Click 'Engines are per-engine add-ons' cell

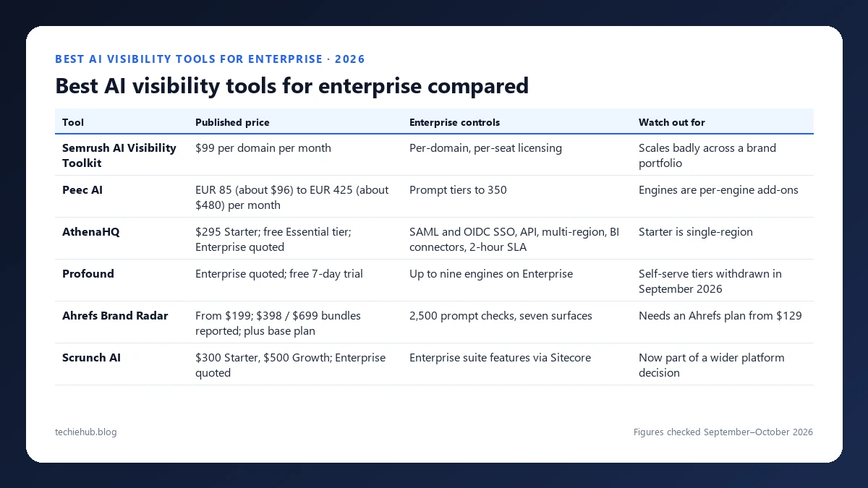(x=718, y=190)
